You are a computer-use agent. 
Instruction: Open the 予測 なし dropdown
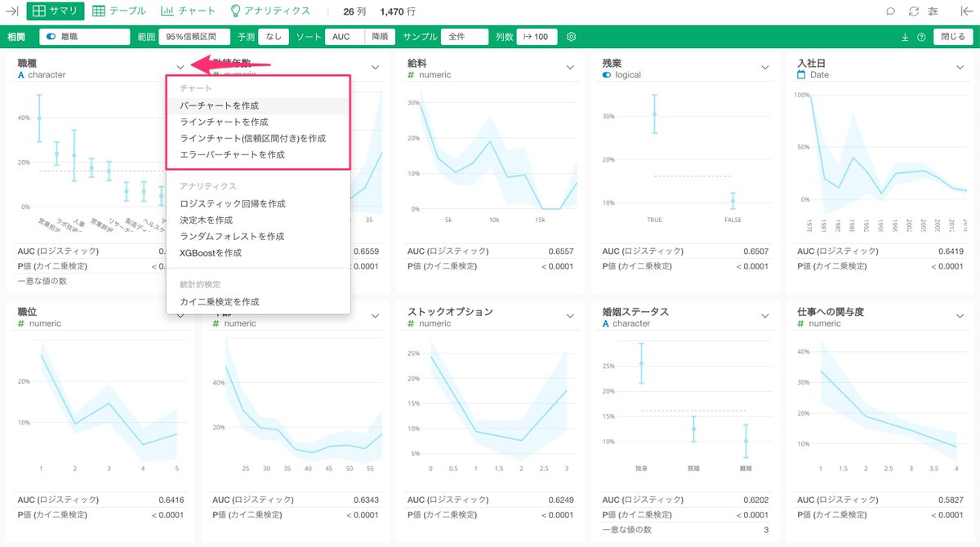click(x=274, y=37)
